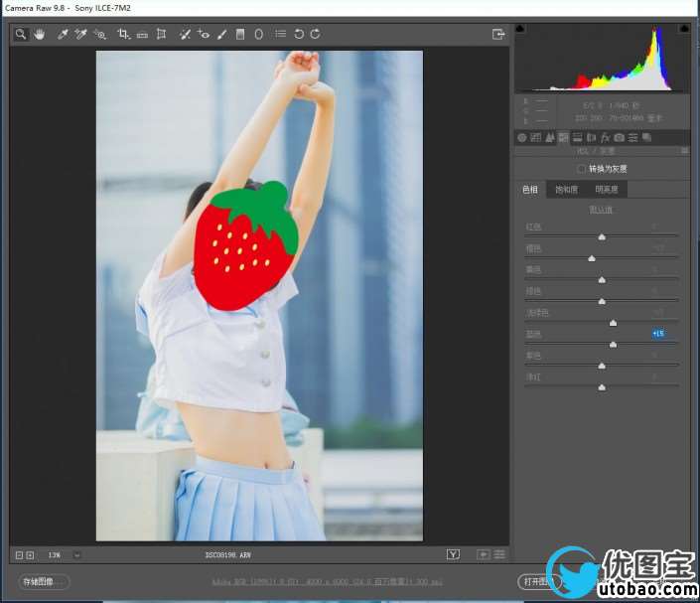
Task: Open Camera Raw preferences list icon
Action: (x=280, y=34)
